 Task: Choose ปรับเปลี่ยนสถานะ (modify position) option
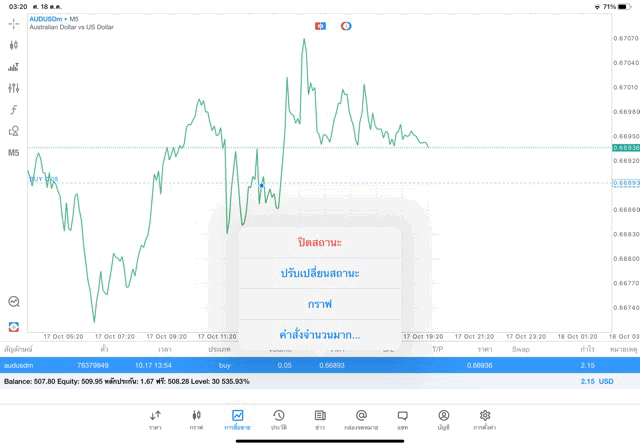[320, 273]
